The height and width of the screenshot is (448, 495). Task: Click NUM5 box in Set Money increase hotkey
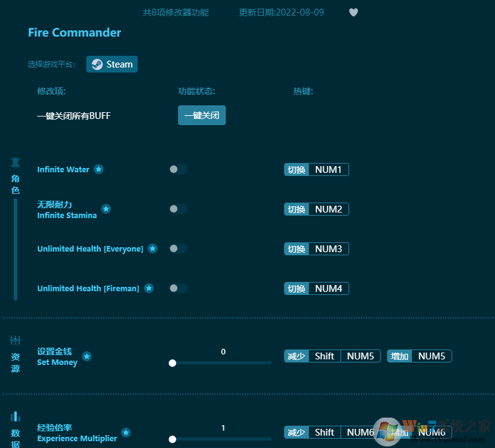pos(432,356)
